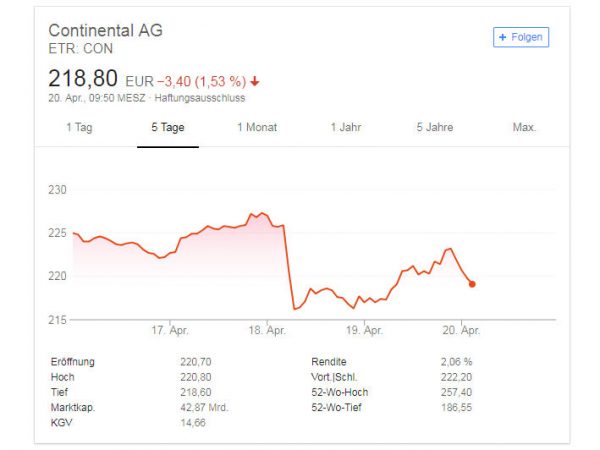Click the plus icon on Folgen
The width and height of the screenshot is (600, 450).
503,37
